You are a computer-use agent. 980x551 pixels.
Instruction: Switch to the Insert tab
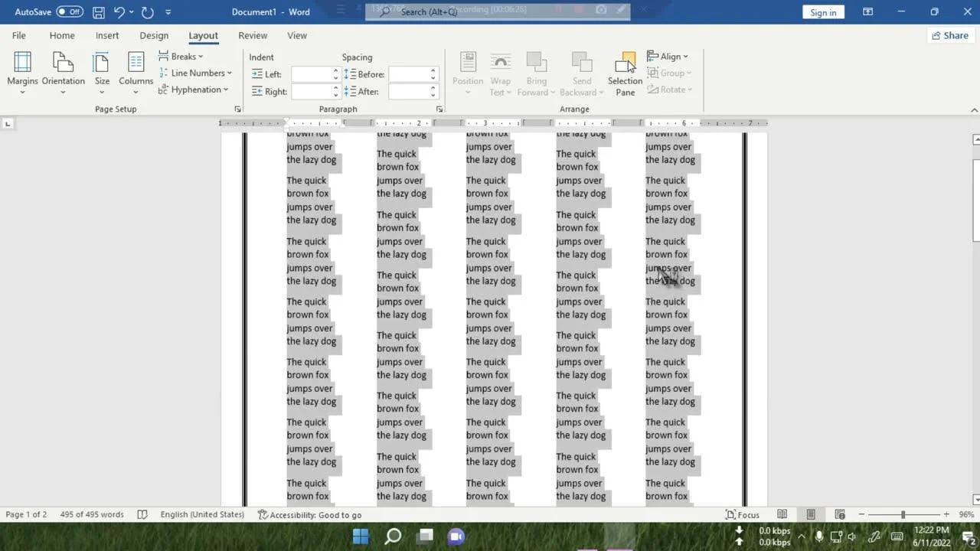click(107, 35)
